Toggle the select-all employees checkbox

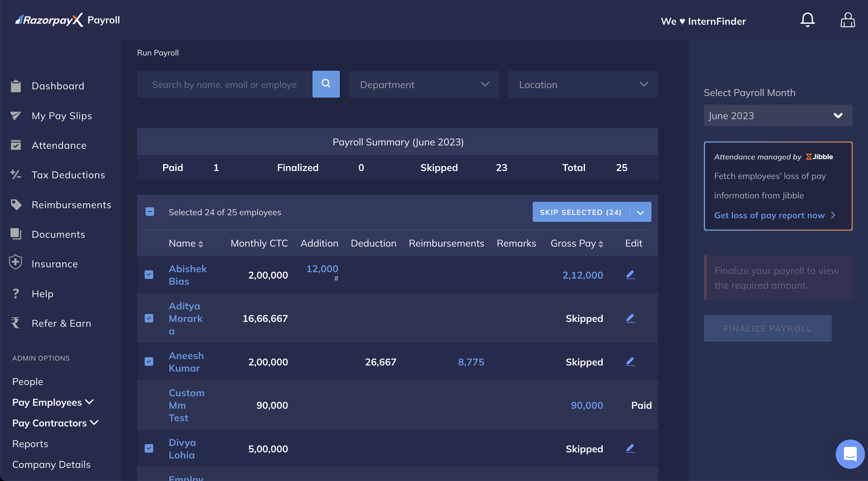(x=150, y=212)
